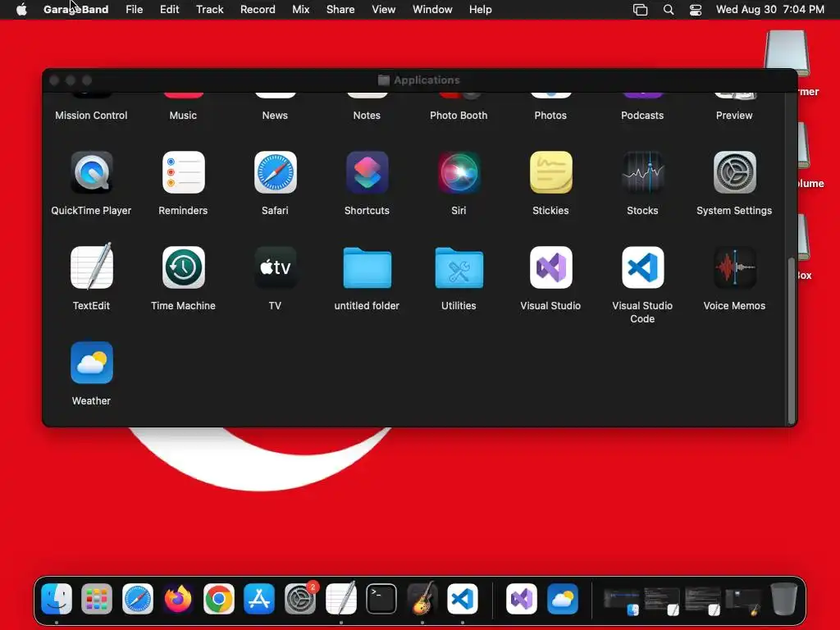Image resolution: width=840 pixels, height=630 pixels.
Task: Open the Reminders app icon
Action: tap(183, 172)
